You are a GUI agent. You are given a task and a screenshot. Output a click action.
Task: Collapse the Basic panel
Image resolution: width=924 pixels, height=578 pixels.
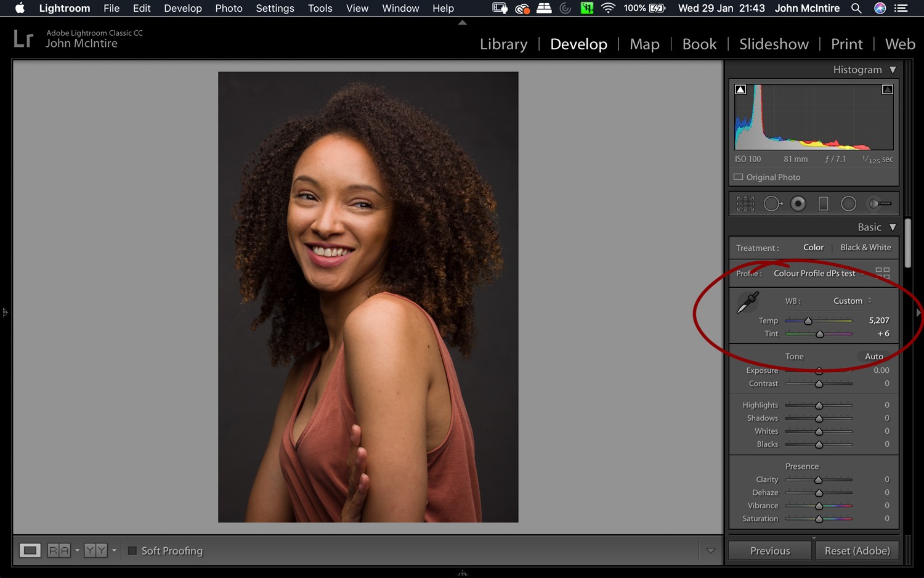[x=893, y=227]
